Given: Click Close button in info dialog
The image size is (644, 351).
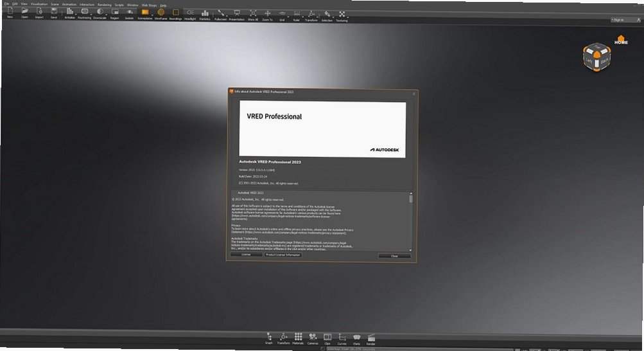Looking at the screenshot, I should 394,256.
